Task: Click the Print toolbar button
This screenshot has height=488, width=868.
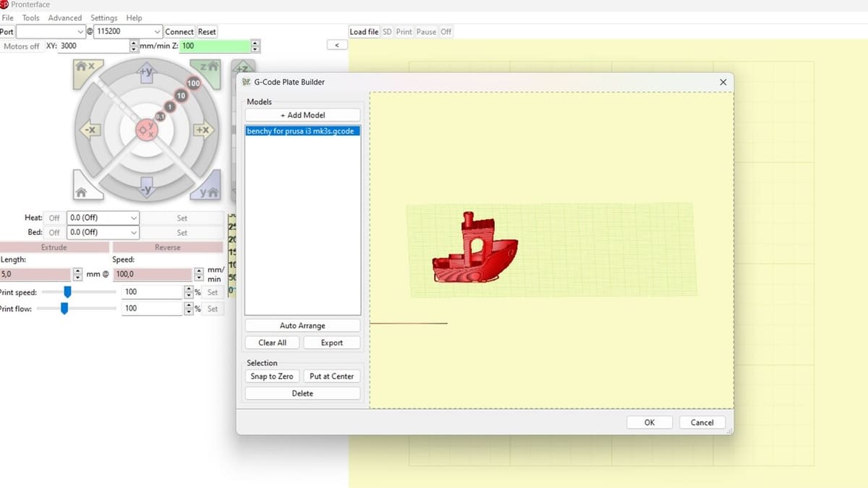Action: (x=404, y=32)
